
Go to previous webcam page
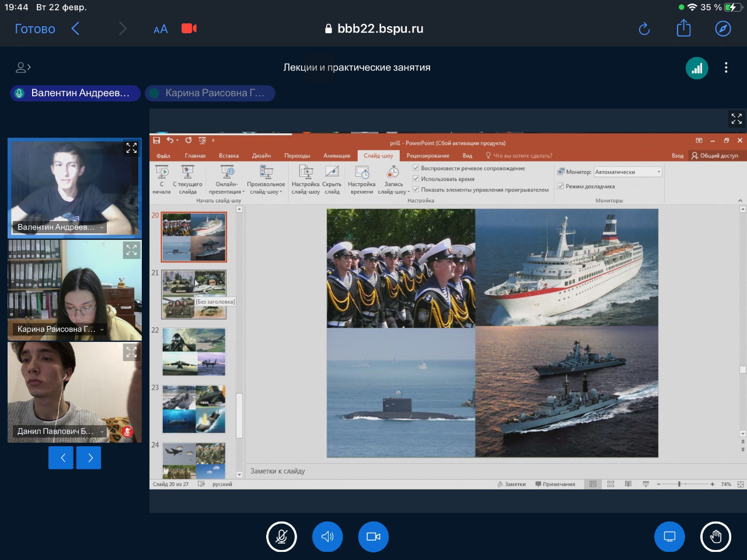tap(61, 458)
